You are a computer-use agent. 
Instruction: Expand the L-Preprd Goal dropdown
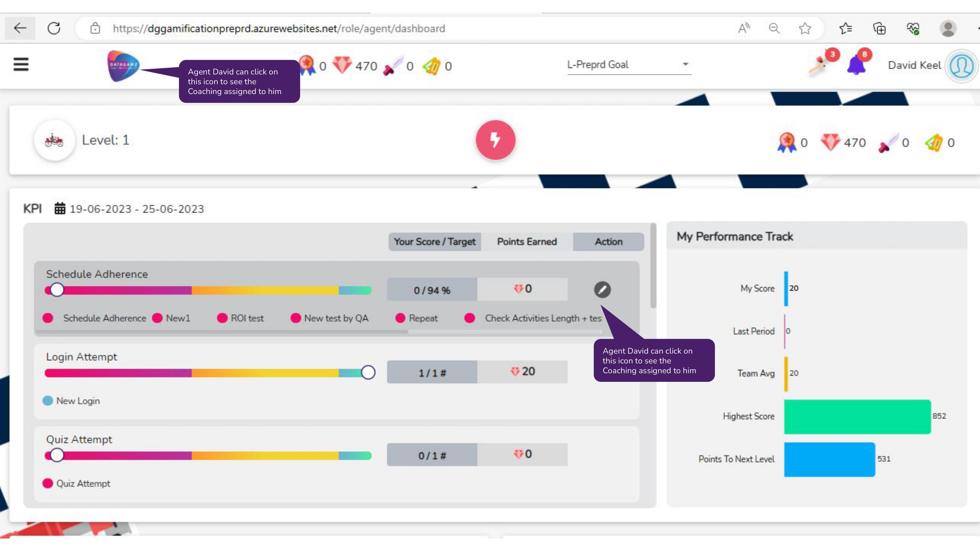[x=629, y=65]
